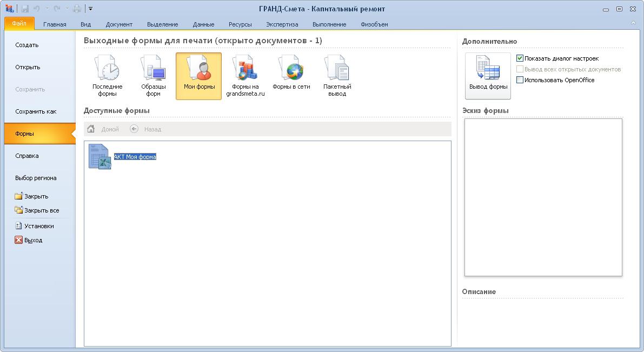
Task: Click the save icon in quick access toolbar
Action: pos(25,9)
